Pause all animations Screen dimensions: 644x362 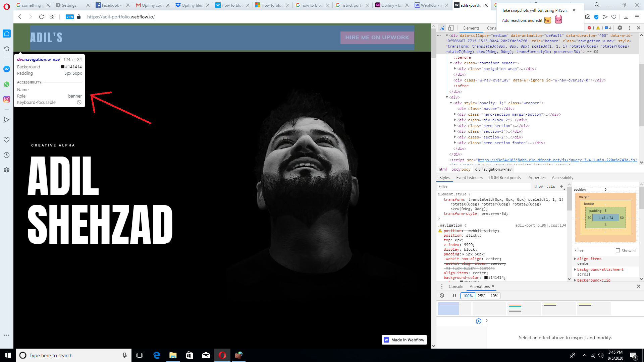pos(454,296)
